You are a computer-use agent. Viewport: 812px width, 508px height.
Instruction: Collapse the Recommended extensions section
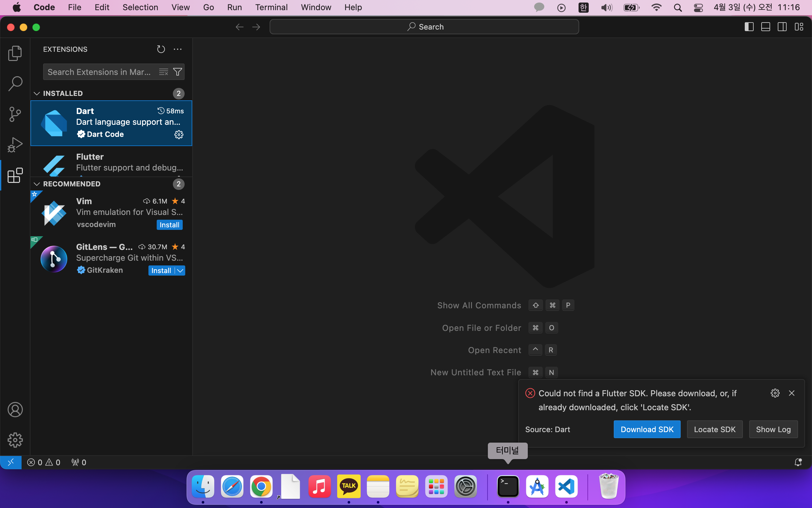click(x=37, y=184)
